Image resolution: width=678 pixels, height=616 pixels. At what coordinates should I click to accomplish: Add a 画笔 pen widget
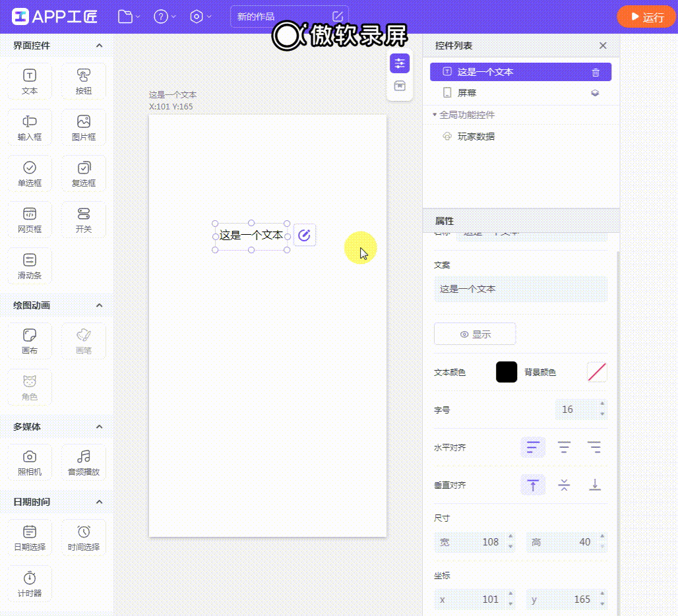point(84,341)
